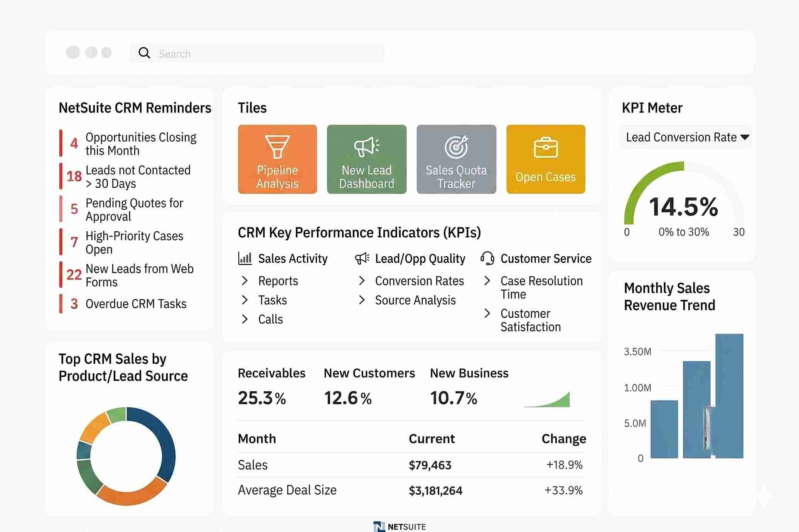Expand the Source Analysis chevron
The height and width of the screenshot is (532, 799).
[x=362, y=300]
